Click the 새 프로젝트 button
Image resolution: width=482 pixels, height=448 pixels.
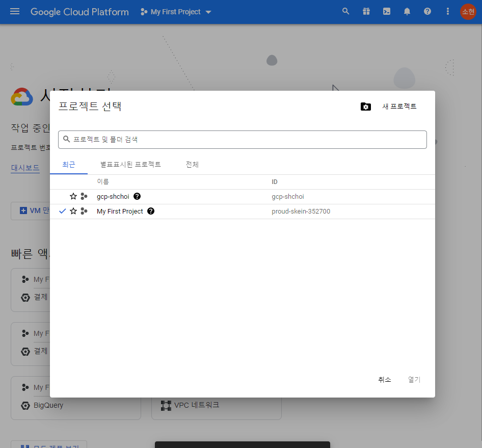click(399, 107)
